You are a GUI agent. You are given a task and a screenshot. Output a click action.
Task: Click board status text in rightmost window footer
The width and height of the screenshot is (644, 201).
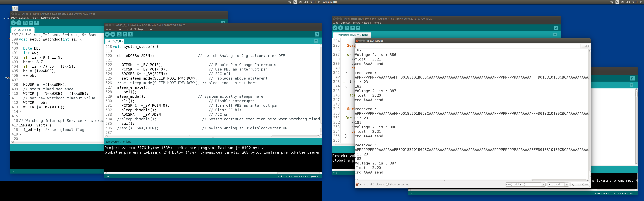point(613,193)
